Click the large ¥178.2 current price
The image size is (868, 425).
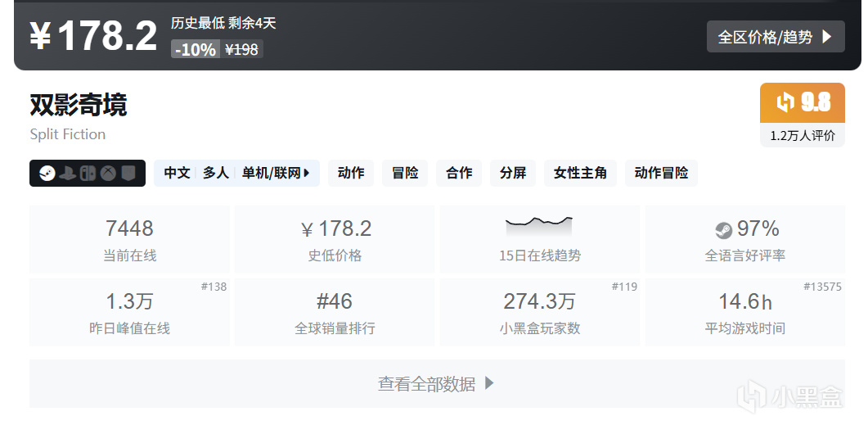pyautogui.click(x=93, y=37)
